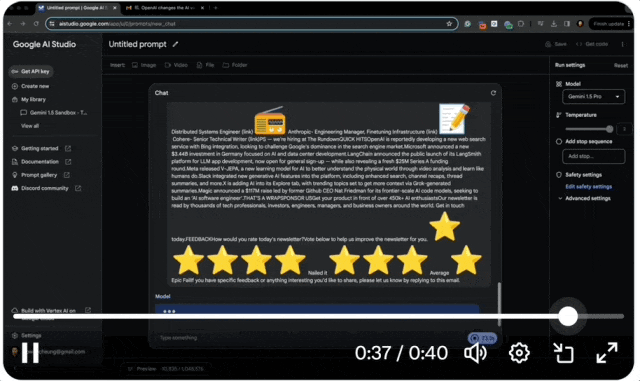Bookmark page with star icon in address bar
Screen dimensions: 640x381
click(449, 24)
